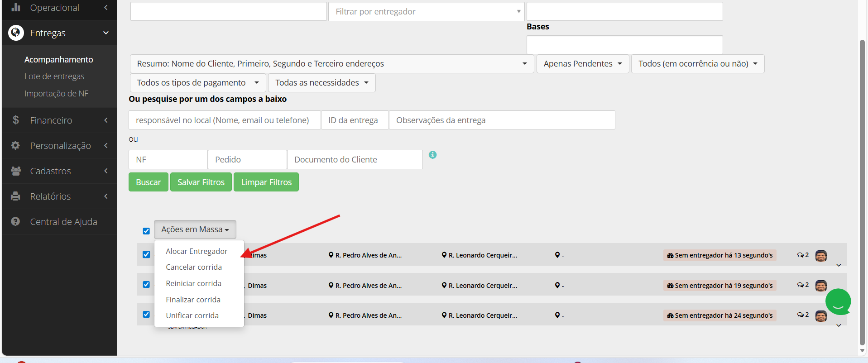868x363 pixels.
Task: Click the avatar in the 19 segundo's row
Action: pyautogui.click(x=821, y=286)
